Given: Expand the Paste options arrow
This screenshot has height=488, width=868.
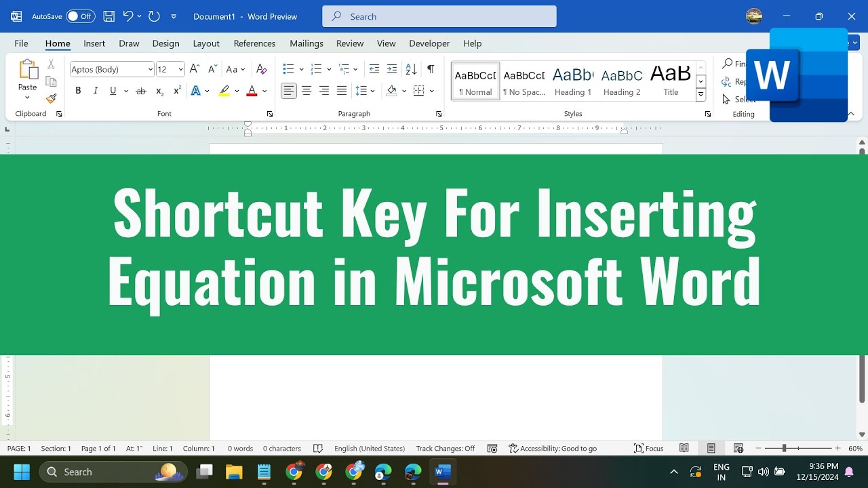Looking at the screenshot, I should click(x=27, y=98).
